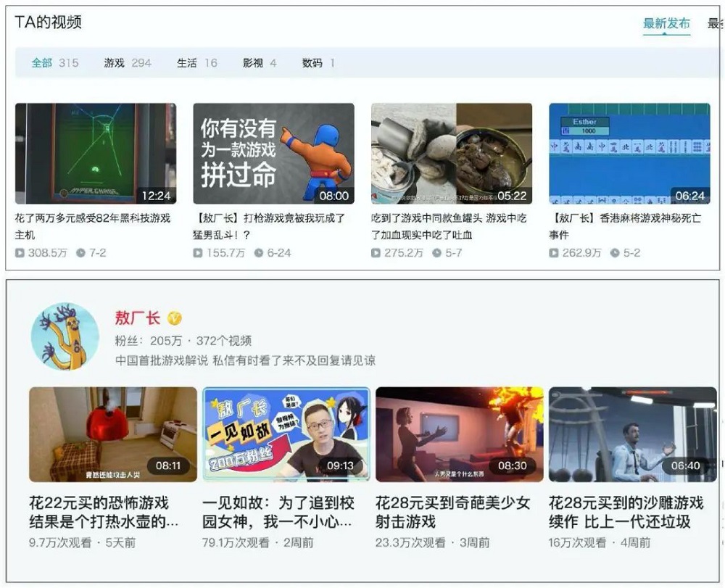
Task: Click the clock icon beside 7-2 date
Action: 81,253
